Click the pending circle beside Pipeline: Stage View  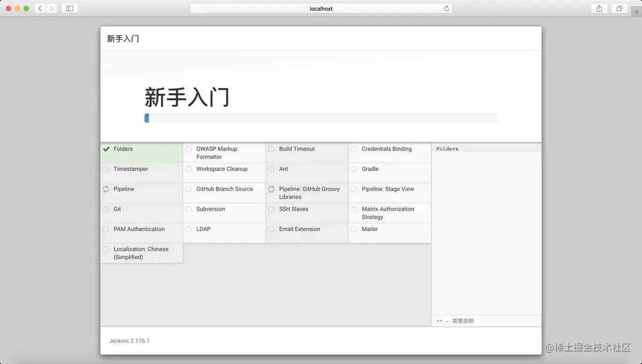354,189
